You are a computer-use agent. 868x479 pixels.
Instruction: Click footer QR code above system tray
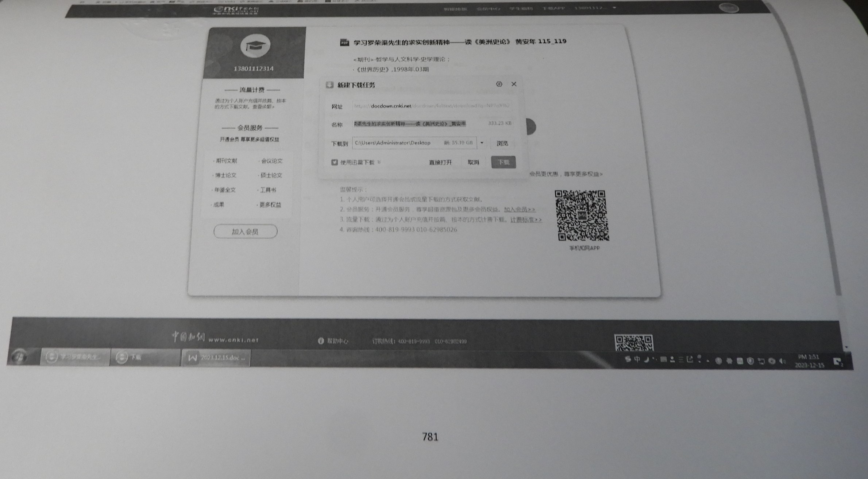point(634,343)
